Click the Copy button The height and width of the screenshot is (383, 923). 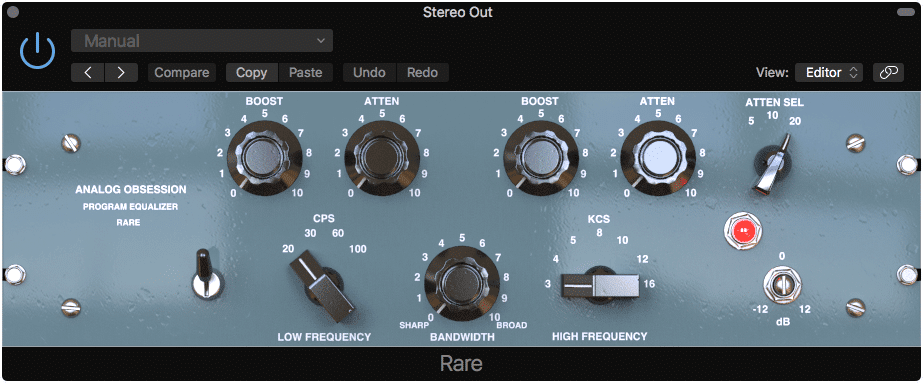[x=252, y=73]
